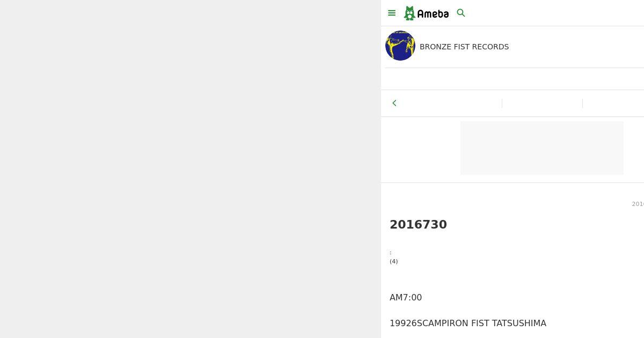The image size is (644, 338).
Task: Open the theme link labeled (4)
Action: tap(394, 261)
